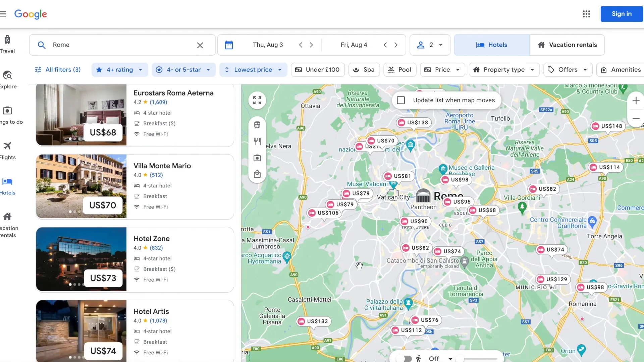This screenshot has width=644, height=362.
Task: Move check-in date one day earlier
Action: coord(301,45)
